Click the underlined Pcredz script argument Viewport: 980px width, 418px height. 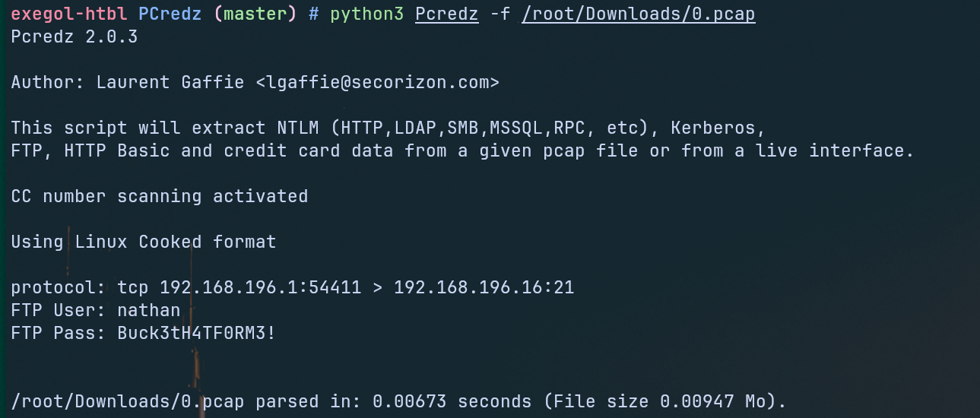[x=446, y=14]
